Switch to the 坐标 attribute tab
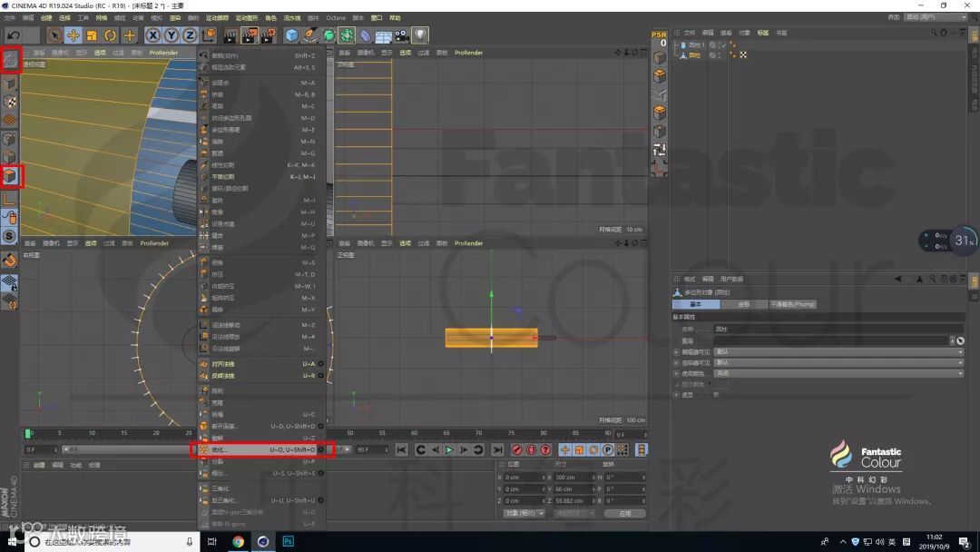Image resolution: width=980 pixels, height=552 pixels. (x=743, y=304)
